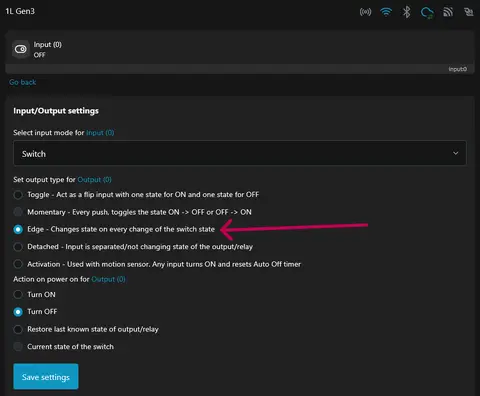Choose Current state of the switch
Viewport: 480px width, 396px height.
(x=18, y=347)
